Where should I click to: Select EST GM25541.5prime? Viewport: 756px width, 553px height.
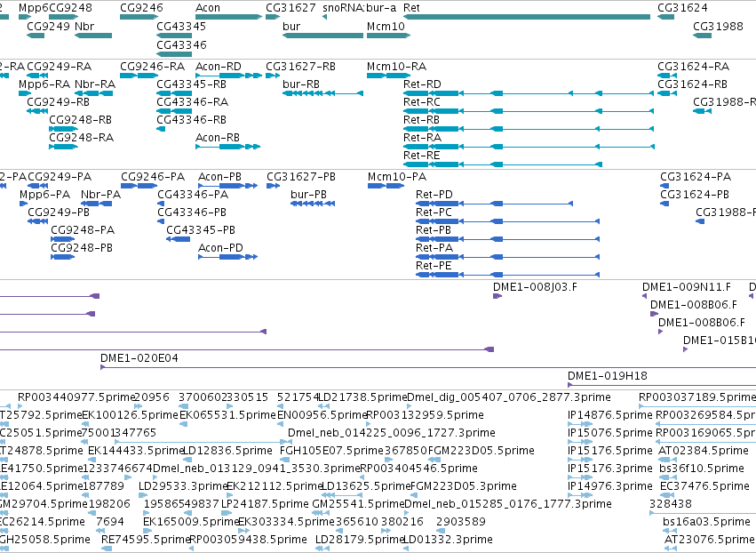click(x=358, y=504)
